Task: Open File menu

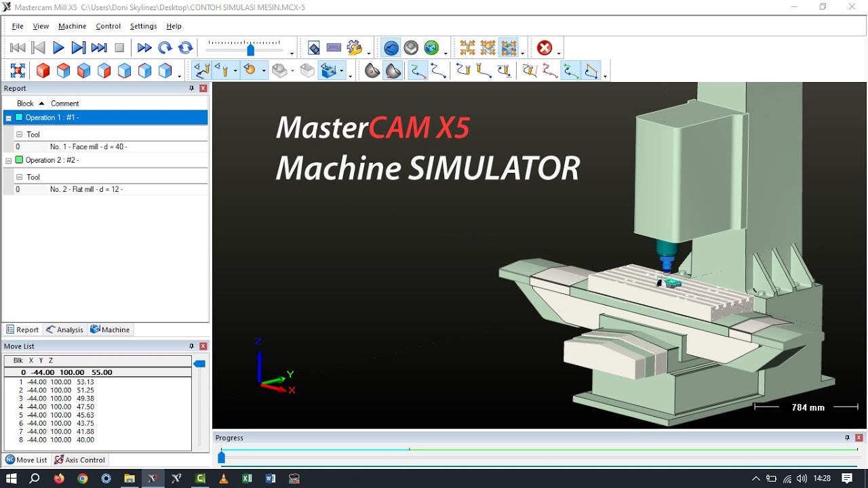Action: 18,26
